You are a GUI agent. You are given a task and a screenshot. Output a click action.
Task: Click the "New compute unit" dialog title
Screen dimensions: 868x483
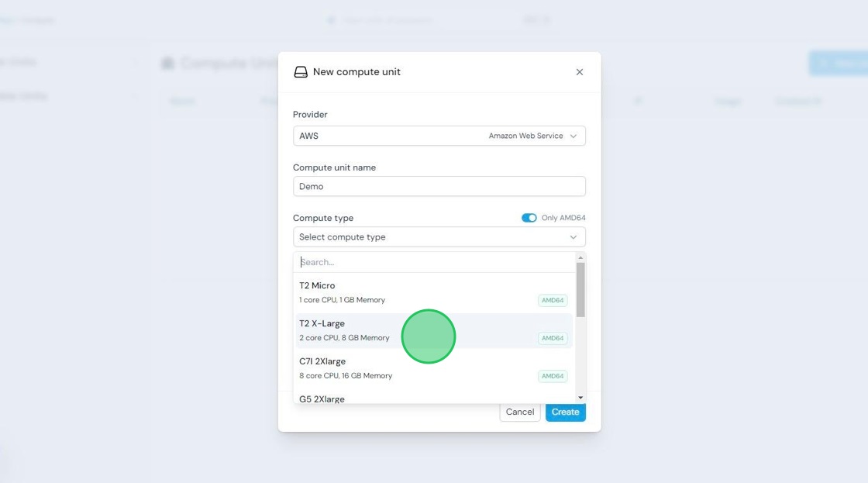(356, 72)
